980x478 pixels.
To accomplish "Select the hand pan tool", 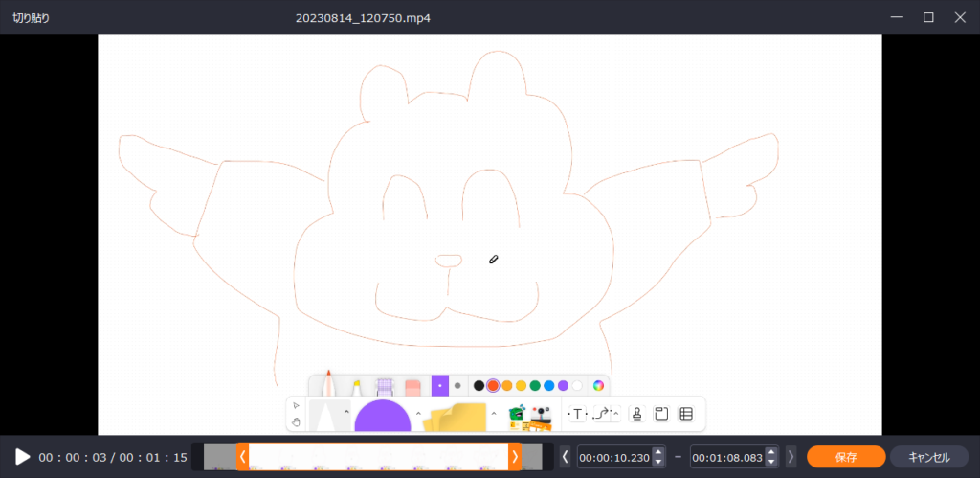I will tap(297, 422).
